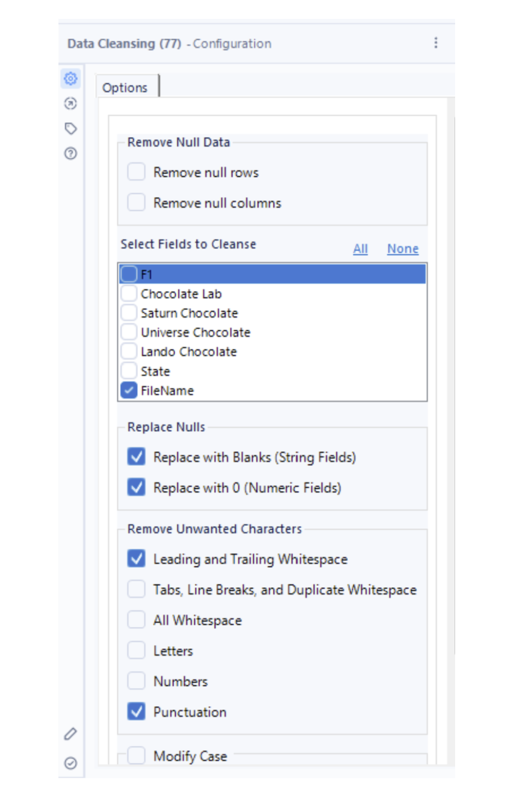Toggle Replace with Blanks (String Fields)
This screenshot has width=532, height=794.
click(136, 456)
